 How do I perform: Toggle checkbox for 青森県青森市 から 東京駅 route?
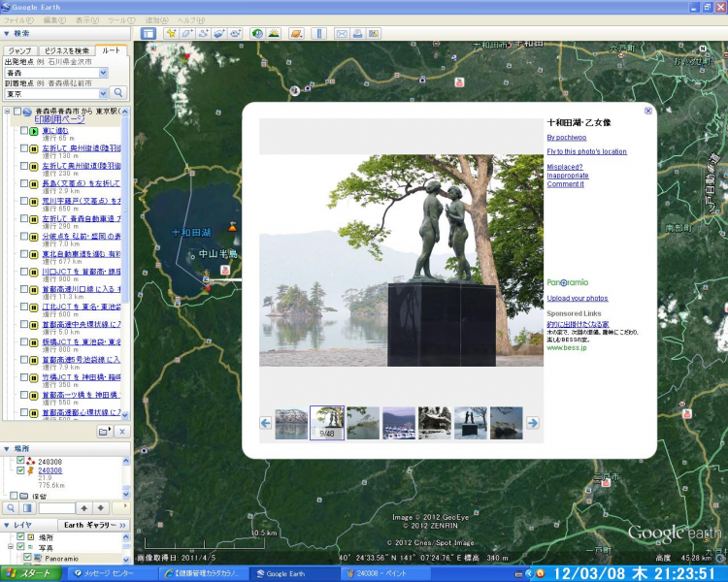(x=17, y=112)
